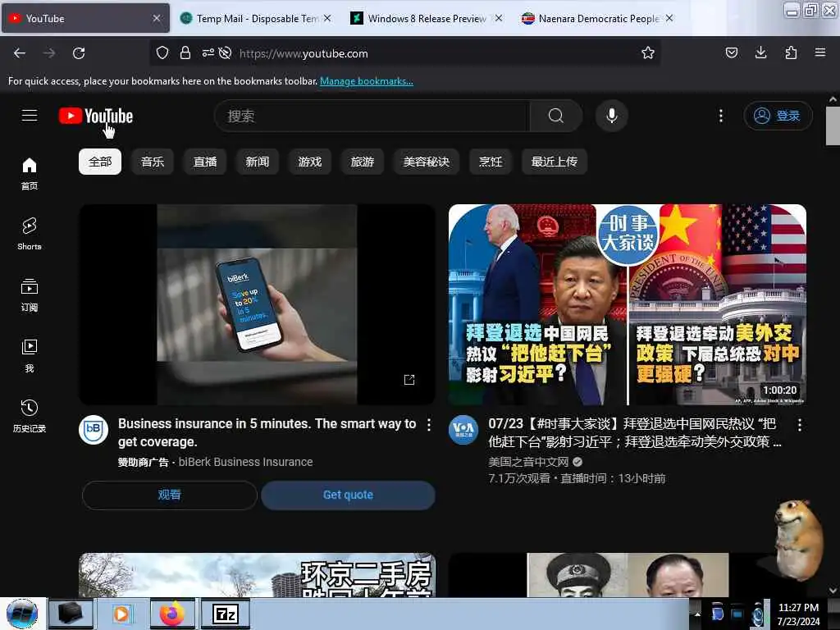The height and width of the screenshot is (630, 840).
Task: Click the 登录 sign-in button
Action: coord(778,116)
